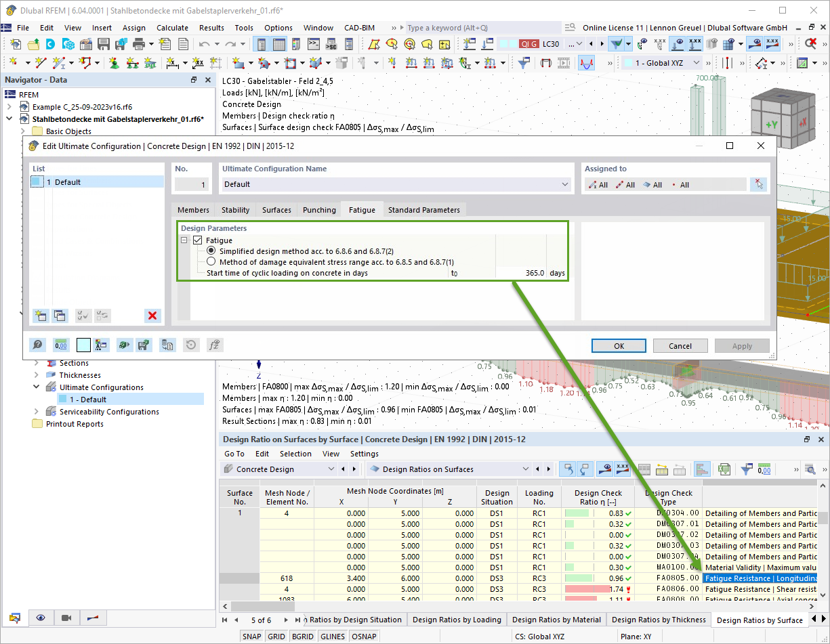Click the Save file floppy icon in toolbar
This screenshot has height=644, width=830.
tap(104, 44)
